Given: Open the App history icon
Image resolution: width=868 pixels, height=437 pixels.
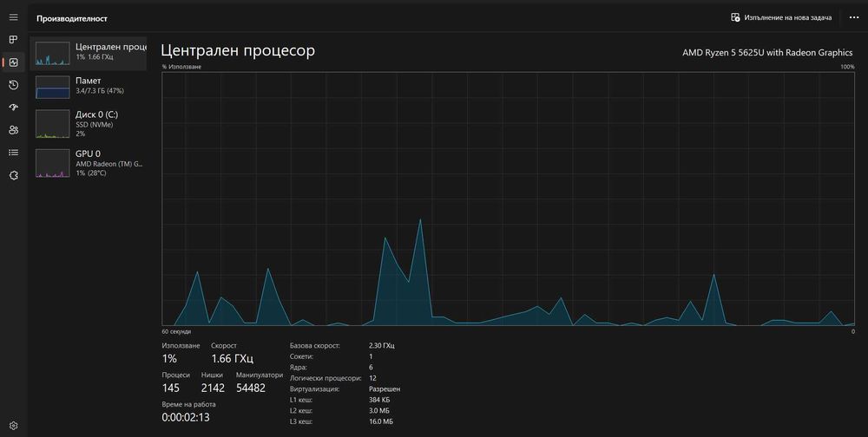Looking at the screenshot, I should (13, 85).
